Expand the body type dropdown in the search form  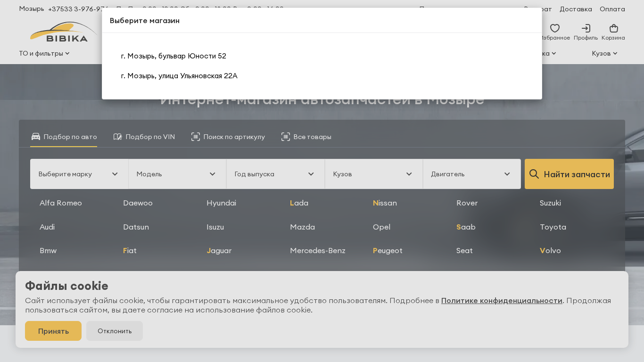click(x=373, y=174)
